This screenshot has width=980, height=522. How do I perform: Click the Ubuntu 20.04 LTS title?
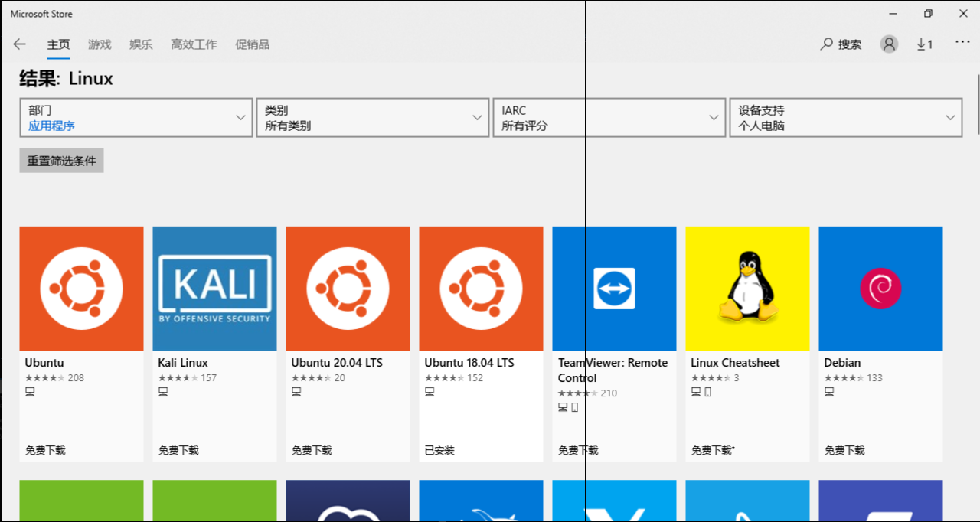(337, 363)
